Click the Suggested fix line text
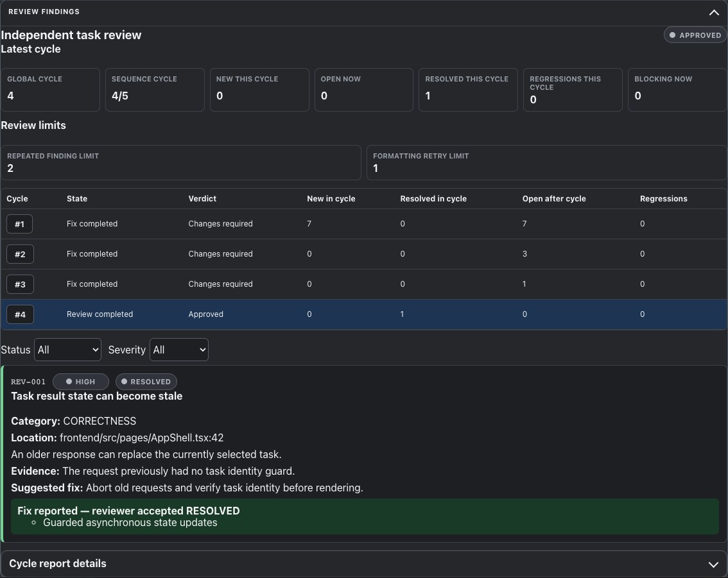728x578 pixels. [x=187, y=488]
